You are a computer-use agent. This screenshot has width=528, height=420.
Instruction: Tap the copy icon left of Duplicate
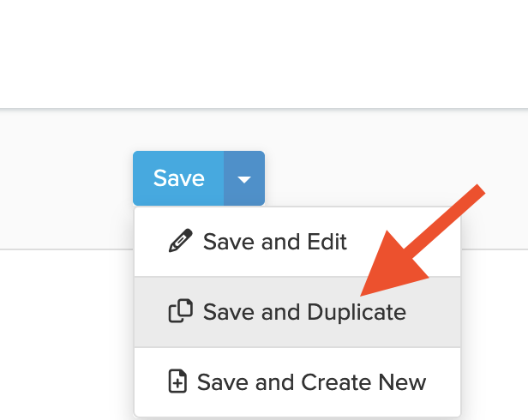click(180, 311)
